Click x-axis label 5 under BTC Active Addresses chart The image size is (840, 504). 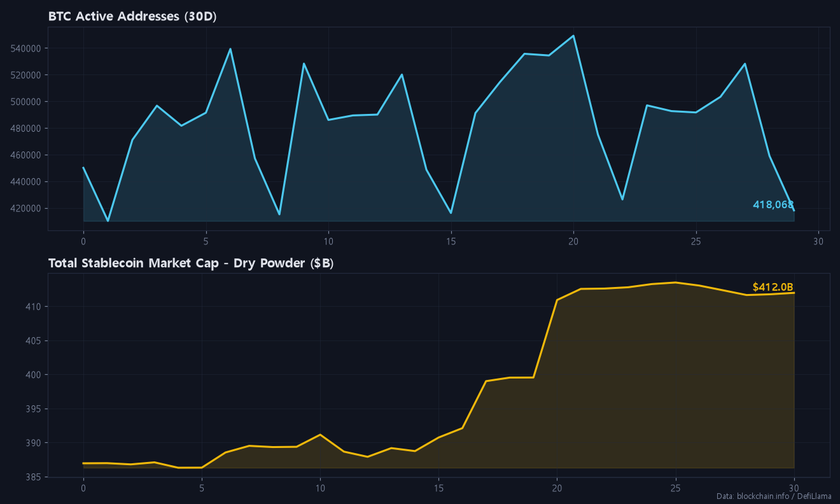click(x=206, y=242)
